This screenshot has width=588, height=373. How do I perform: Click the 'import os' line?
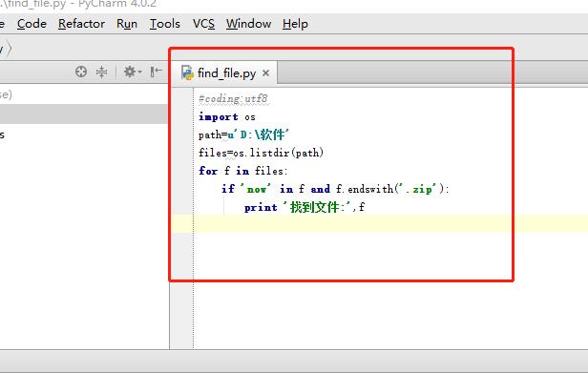(227, 117)
